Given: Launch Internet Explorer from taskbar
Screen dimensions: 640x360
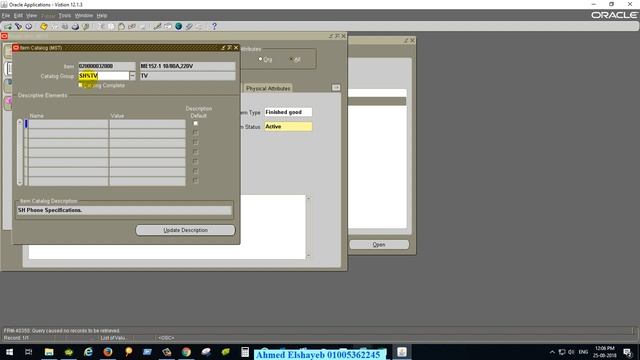Looking at the screenshot, I should 88,352.
